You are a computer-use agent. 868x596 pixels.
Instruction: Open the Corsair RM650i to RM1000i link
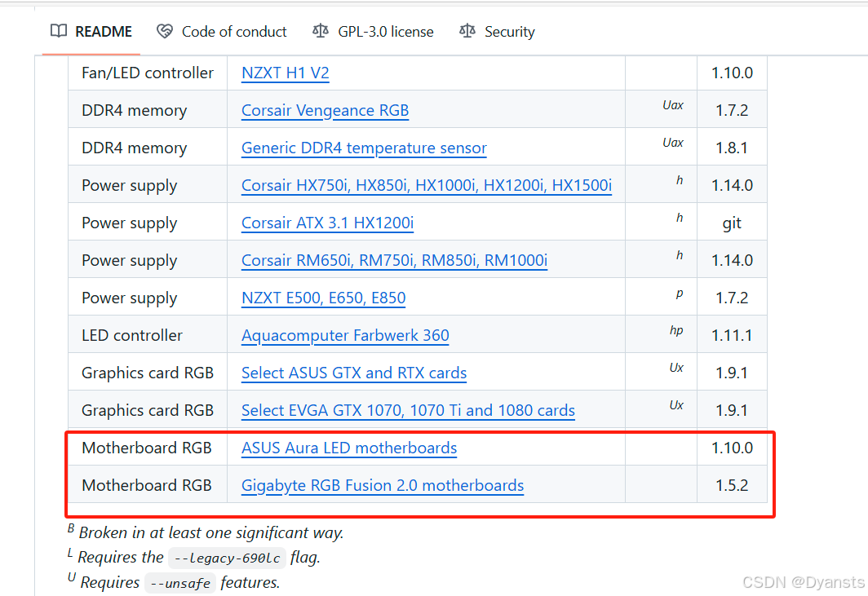pyautogui.click(x=394, y=261)
